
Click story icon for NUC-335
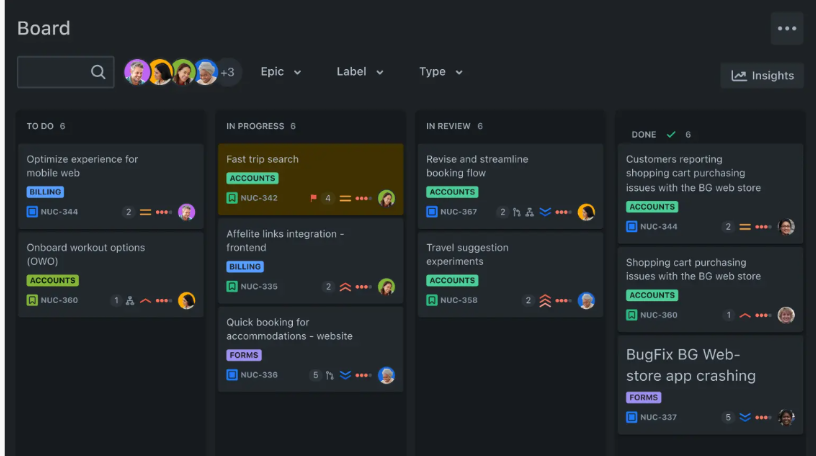pos(232,286)
